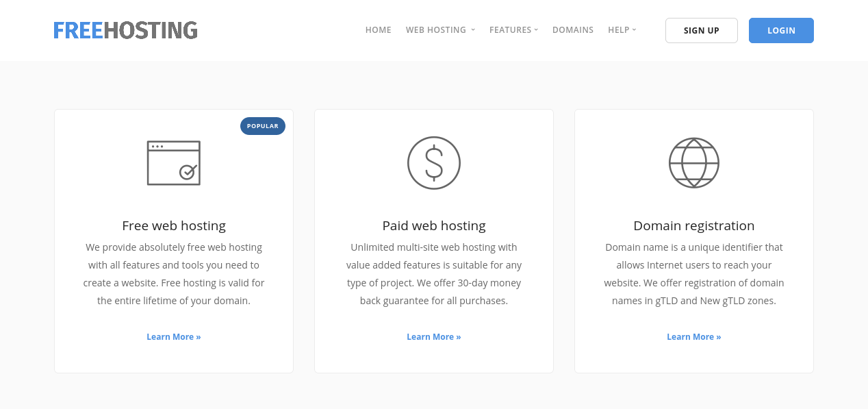Screen dimensions: 868x409
Task: Select the Domain registration heading
Action: tap(694, 225)
